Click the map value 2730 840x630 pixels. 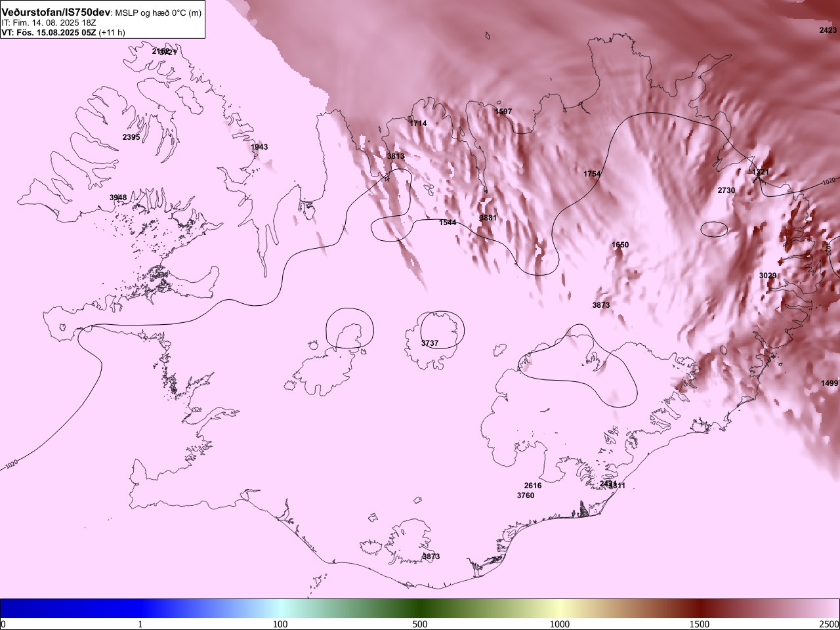click(726, 190)
